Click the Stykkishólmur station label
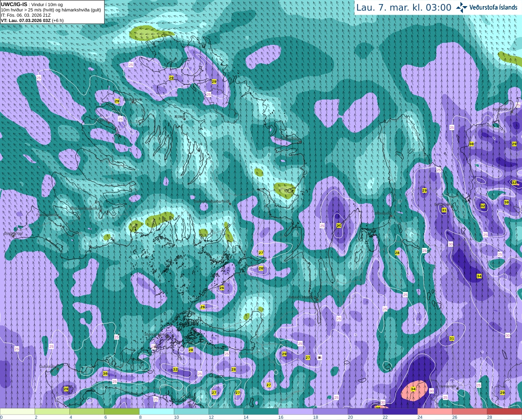 click(x=156, y=334)
